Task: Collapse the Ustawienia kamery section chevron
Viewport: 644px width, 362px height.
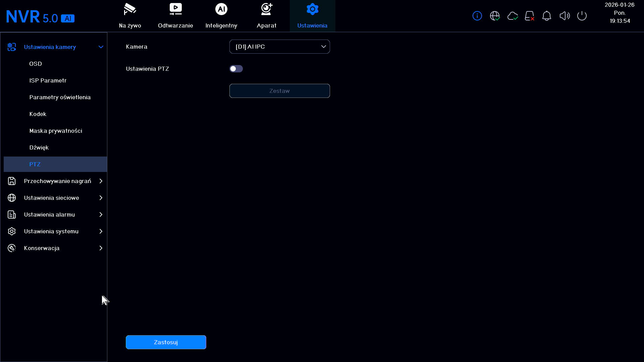Action: (101, 47)
